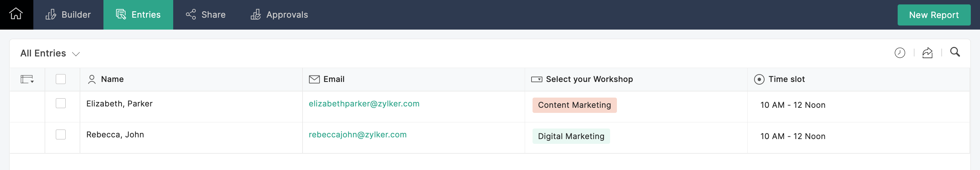Click the Name column person icon
The height and width of the screenshot is (170, 980).
pos(92,79)
